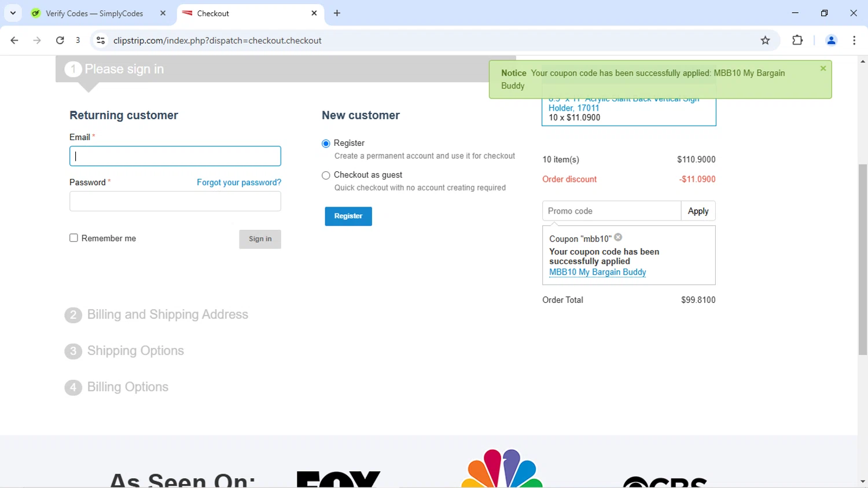Apply the promo code
The image size is (868, 488).
[698, 211]
